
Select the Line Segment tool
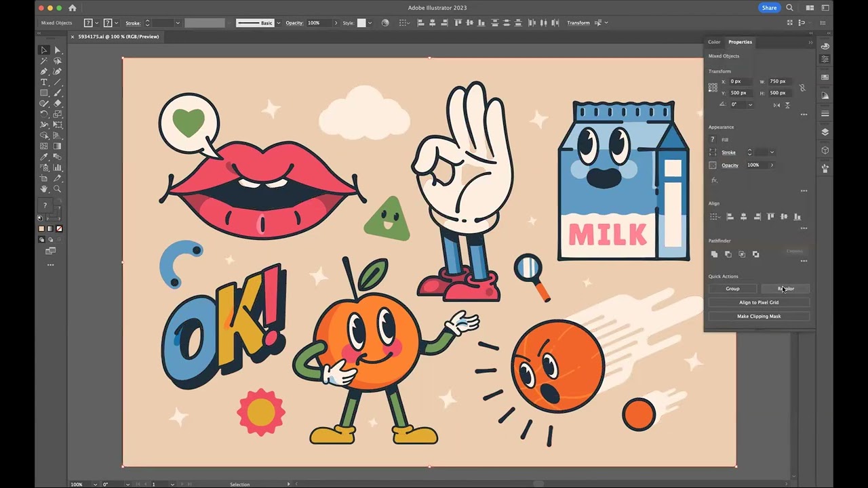[x=58, y=82]
